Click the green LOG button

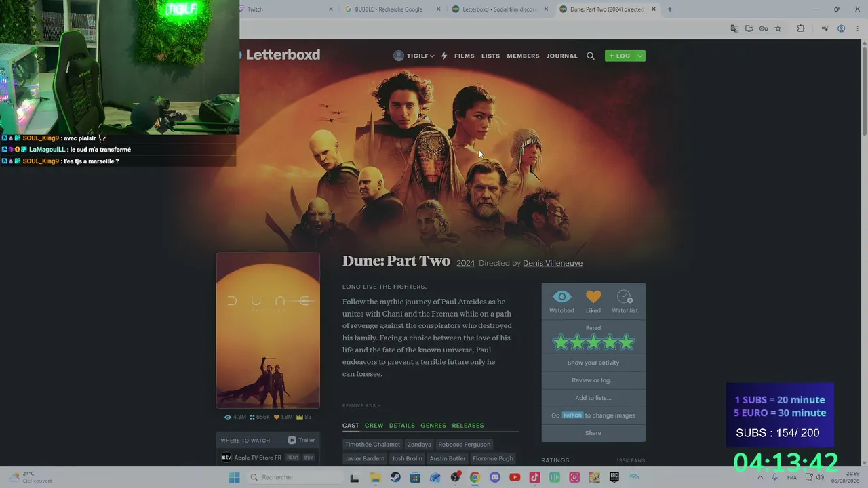(x=620, y=56)
